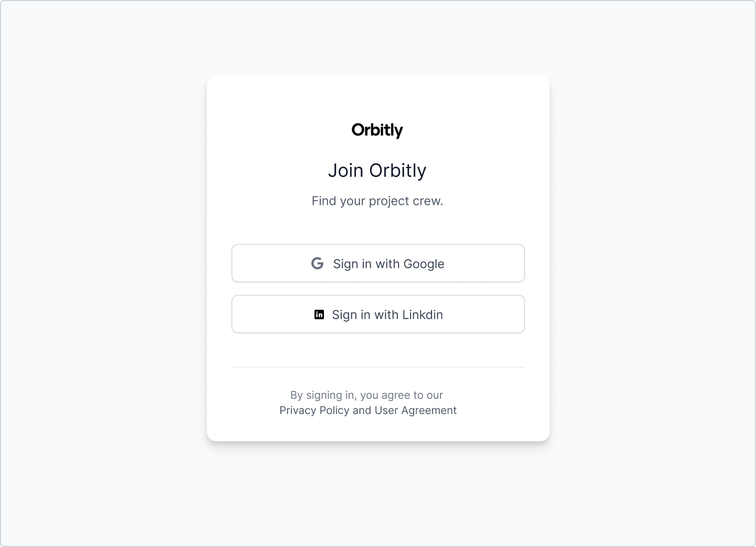Click the tagline 'Find your project crew.'
This screenshot has height=547, width=756.
tap(377, 201)
